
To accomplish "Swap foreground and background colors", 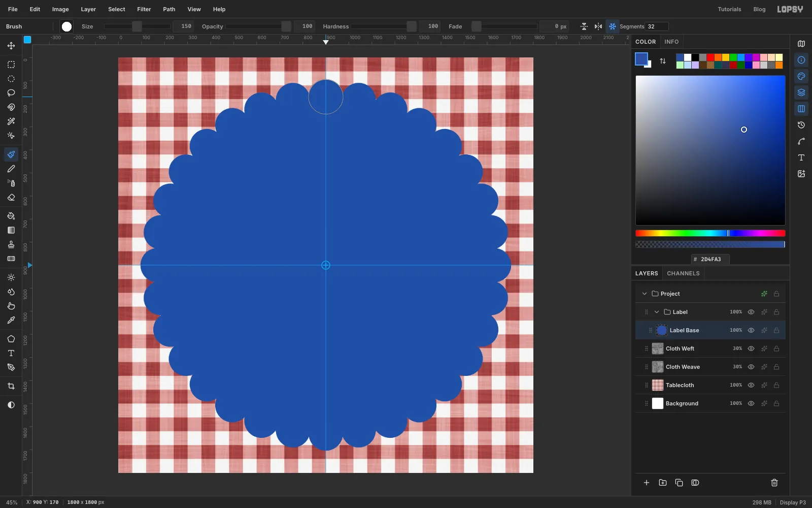I will 663,61.
